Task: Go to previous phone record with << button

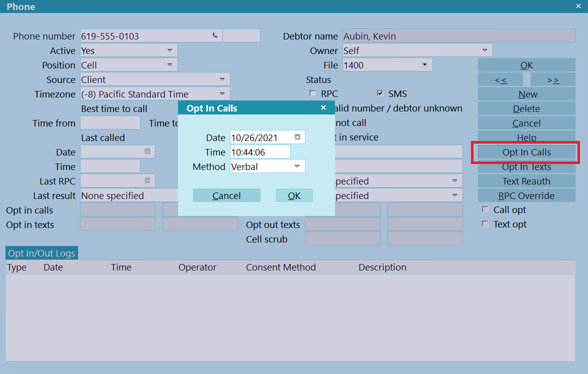Action: [x=500, y=79]
